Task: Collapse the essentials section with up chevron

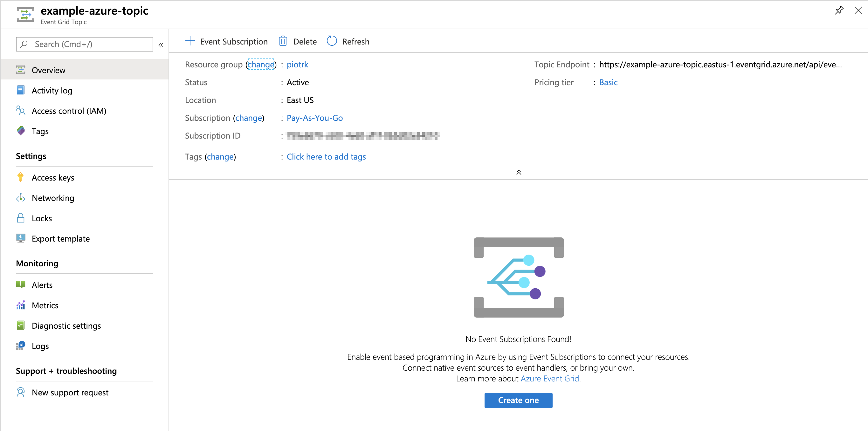Action: click(519, 172)
